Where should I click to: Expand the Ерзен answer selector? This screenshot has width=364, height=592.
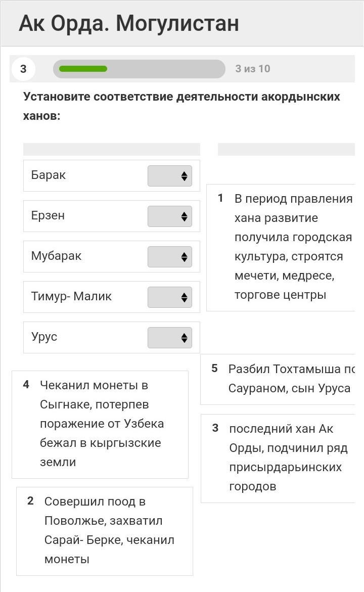tap(170, 216)
